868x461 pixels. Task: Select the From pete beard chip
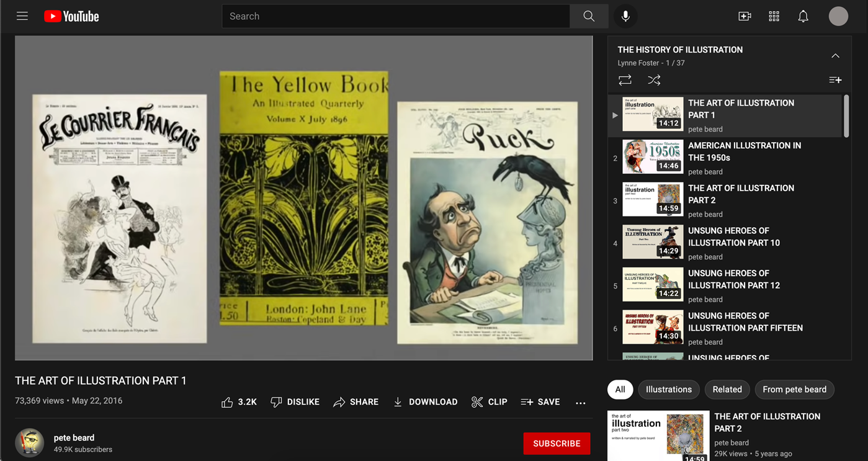pyautogui.click(x=794, y=390)
